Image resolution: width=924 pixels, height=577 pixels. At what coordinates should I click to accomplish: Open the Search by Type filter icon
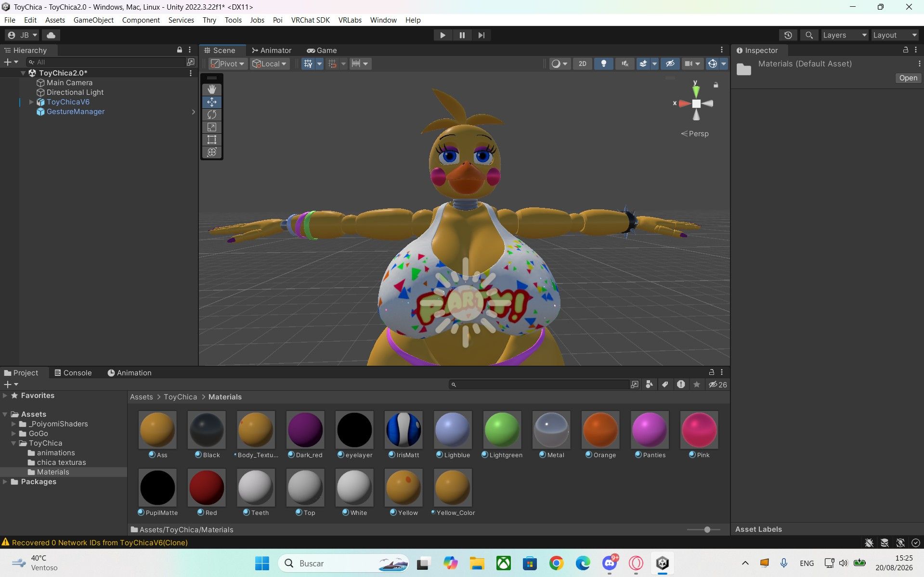(x=650, y=385)
